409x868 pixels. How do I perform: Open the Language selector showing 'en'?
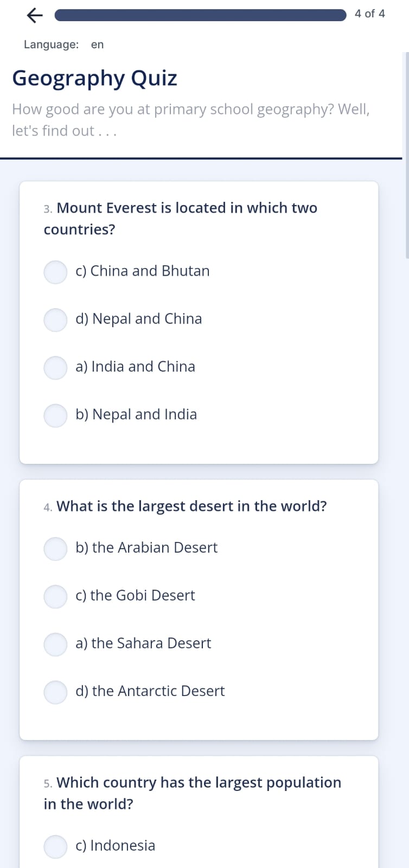pos(97,44)
